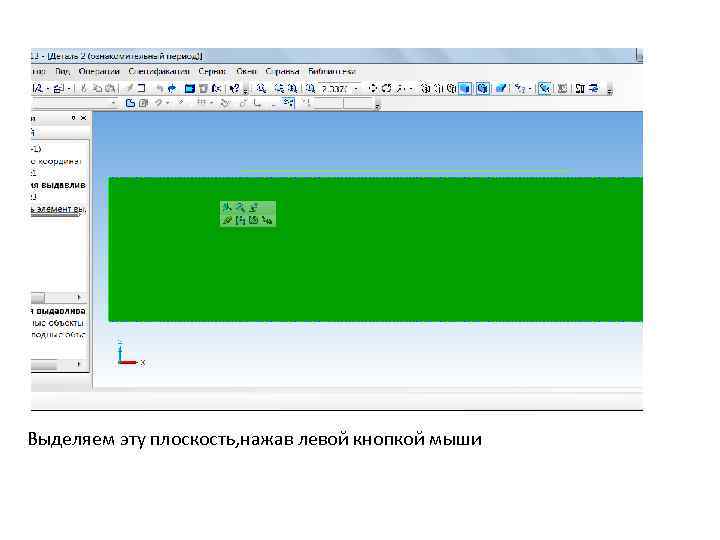The height and width of the screenshot is (540, 720).
Task: Pin the model tree panel
Action: click(73, 118)
